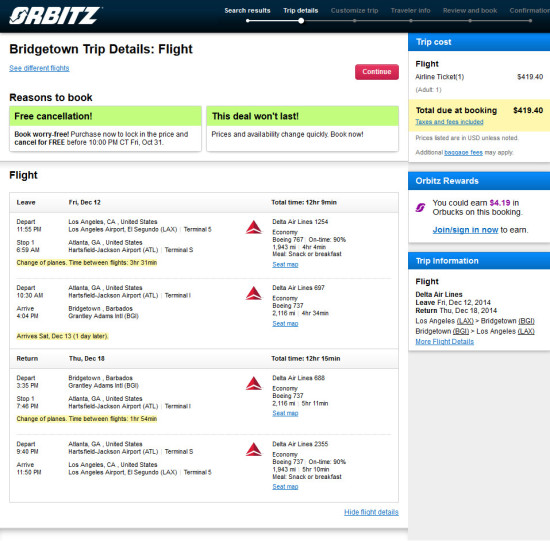550x541 pixels.
Task: Collapse with Hide flight details
Action: pyautogui.click(x=371, y=512)
